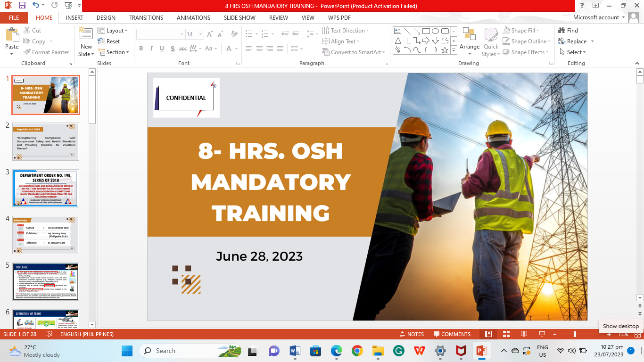
Task: Click the Justify alignment icon
Action: [x=280, y=49]
